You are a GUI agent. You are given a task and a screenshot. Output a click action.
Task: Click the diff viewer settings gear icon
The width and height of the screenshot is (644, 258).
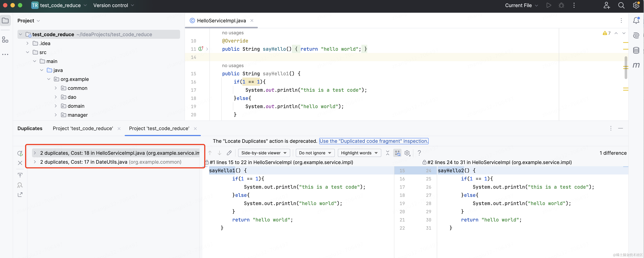point(407,153)
